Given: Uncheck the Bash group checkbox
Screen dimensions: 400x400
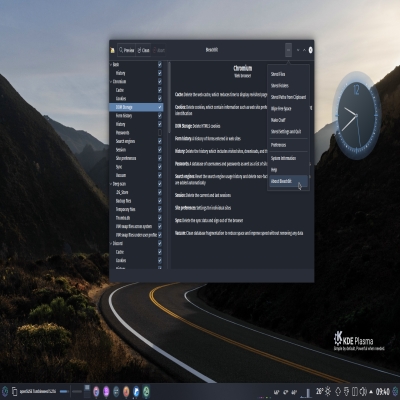Looking at the screenshot, I should pos(160,64).
